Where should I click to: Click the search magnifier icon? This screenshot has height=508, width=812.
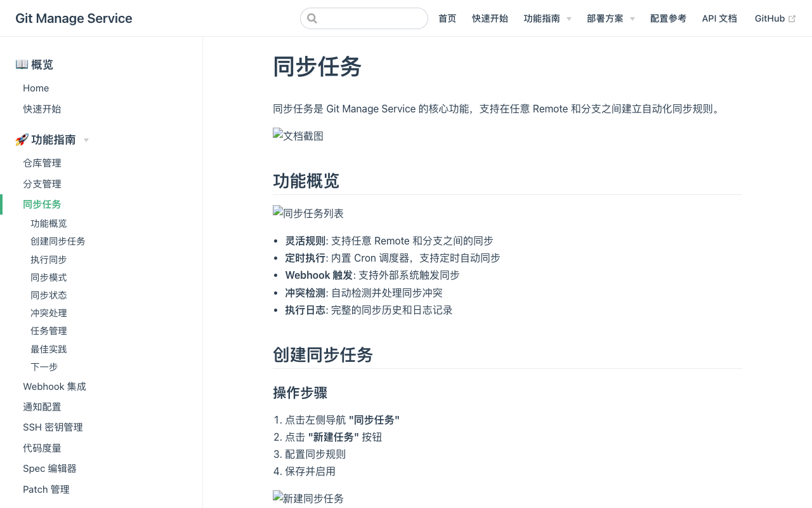pyautogui.click(x=311, y=18)
